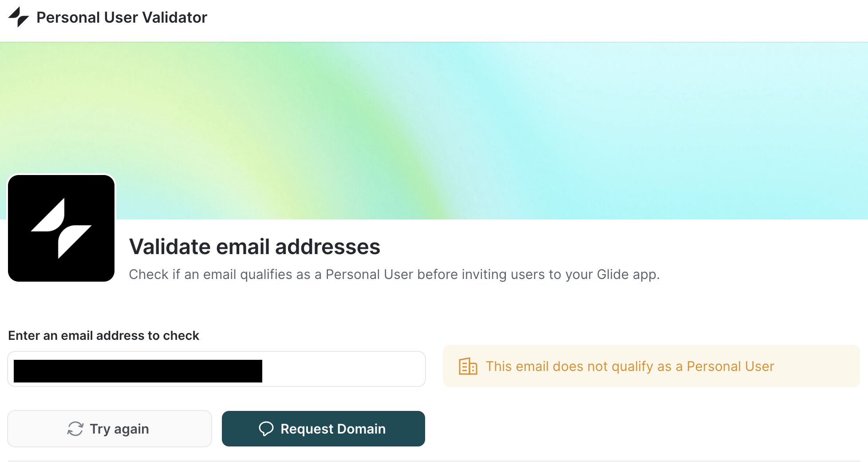Click the 'Validate email addresses' heading
868x462 pixels.
coord(255,247)
